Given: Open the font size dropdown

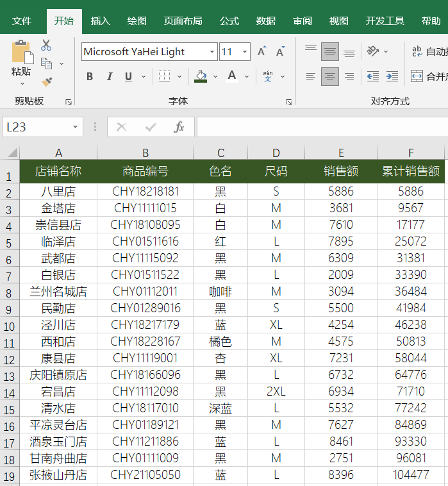Looking at the screenshot, I should point(245,52).
